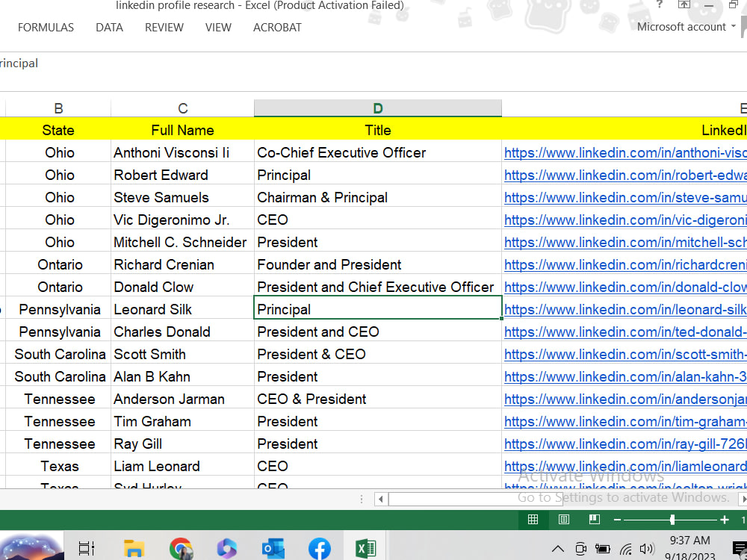
Task: Open Mitchell Schneider LinkedIn link
Action: 625,243
